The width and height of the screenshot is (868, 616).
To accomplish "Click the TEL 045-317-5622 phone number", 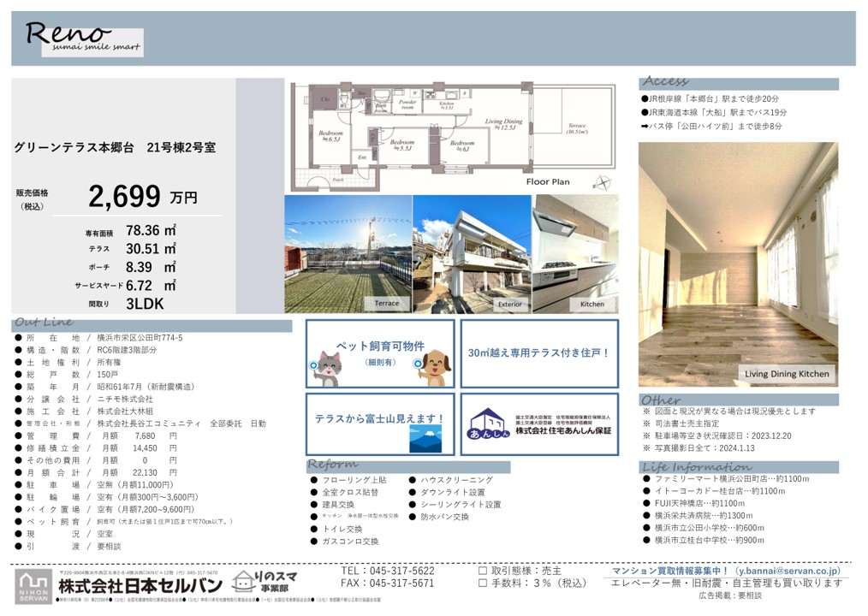I will point(388,571).
